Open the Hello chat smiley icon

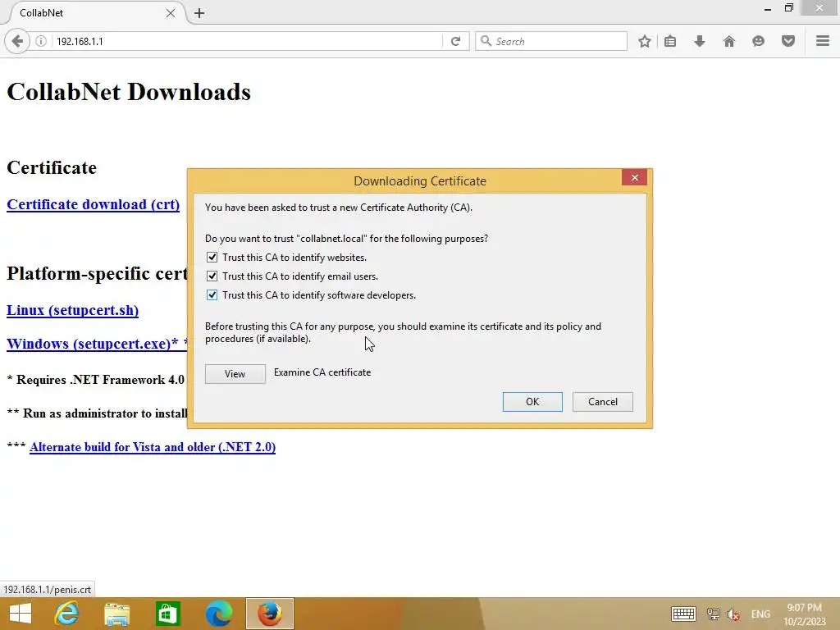point(758,41)
